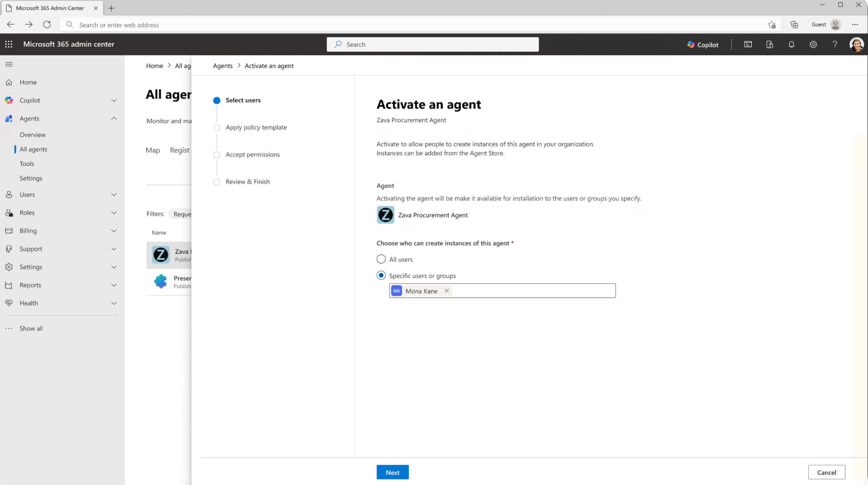
Task: Click the Cancel button
Action: pyautogui.click(x=827, y=472)
